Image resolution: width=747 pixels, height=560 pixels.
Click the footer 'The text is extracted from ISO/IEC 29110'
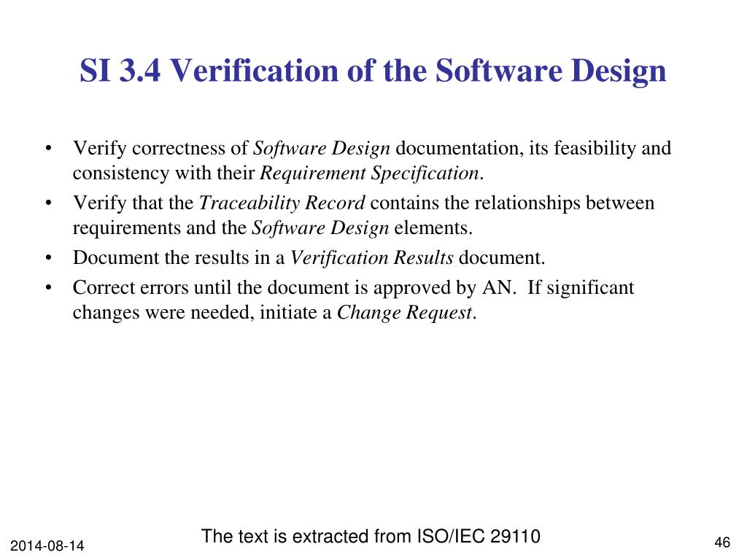371,536
